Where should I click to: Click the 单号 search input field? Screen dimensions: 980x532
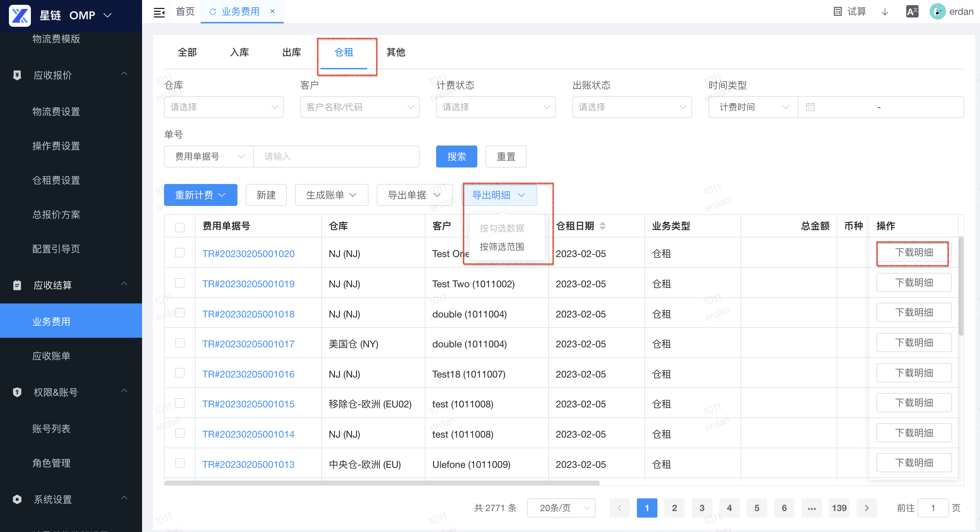pos(336,157)
